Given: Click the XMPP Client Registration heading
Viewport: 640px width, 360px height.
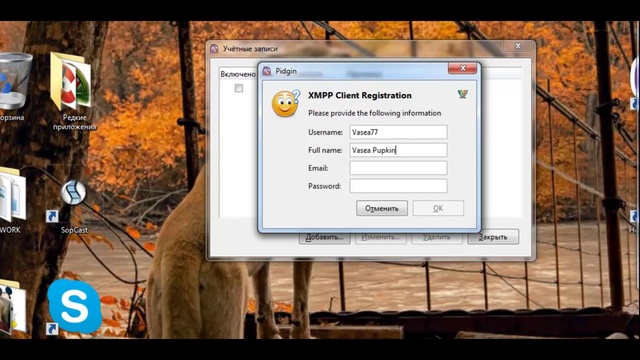Looking at the screenshot, I should point(360,96).
